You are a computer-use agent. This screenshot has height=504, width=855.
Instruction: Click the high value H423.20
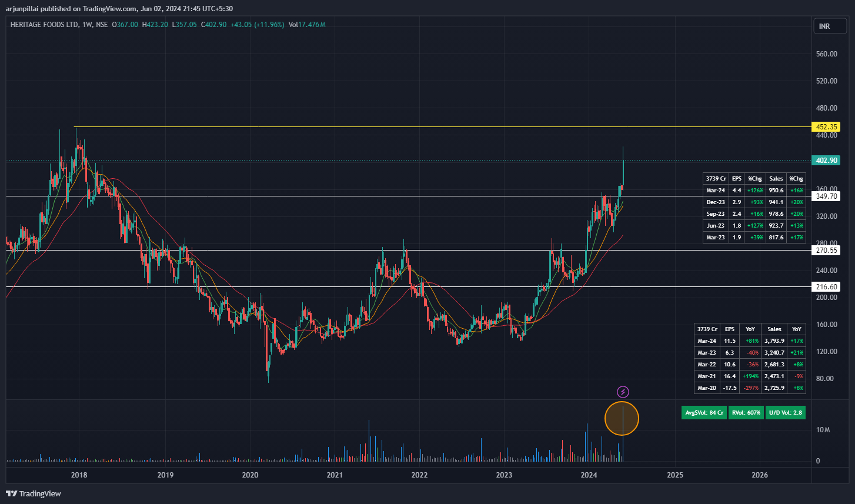click(x=155, y=25)
